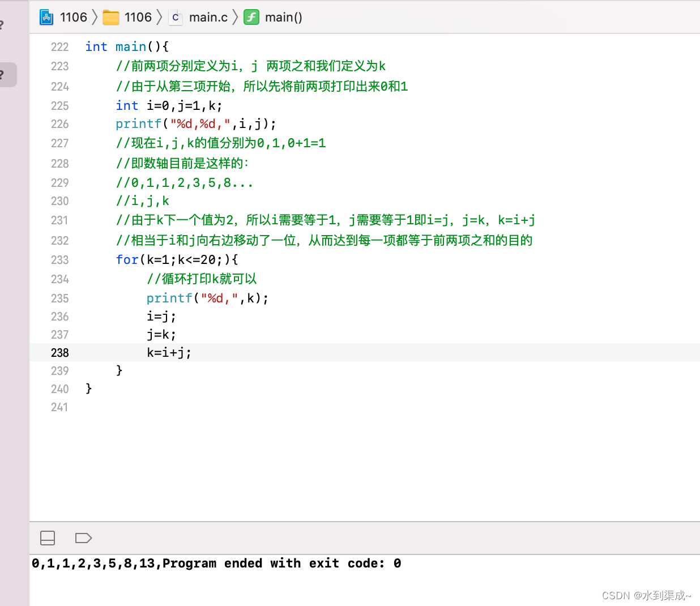Click the comment '//i,j,k'

142,201
